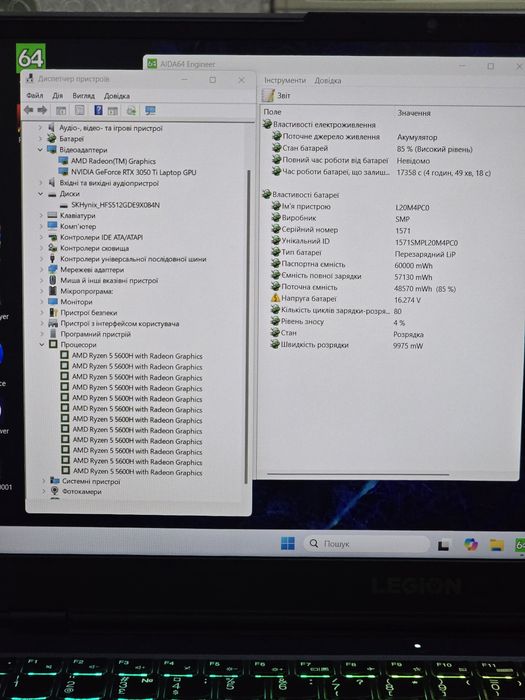
Task: Click the 57130 mWh value
Action: (x=413, y=277)
